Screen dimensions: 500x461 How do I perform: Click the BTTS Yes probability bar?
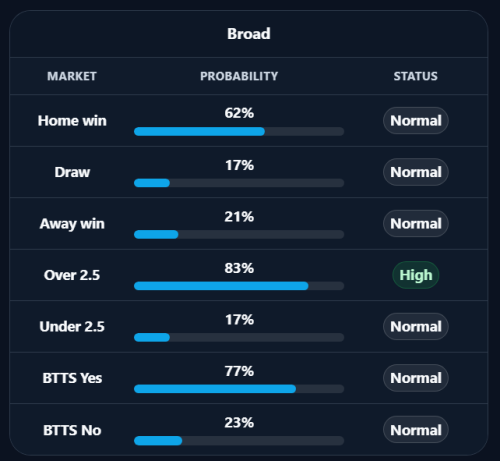coord(239,389)
